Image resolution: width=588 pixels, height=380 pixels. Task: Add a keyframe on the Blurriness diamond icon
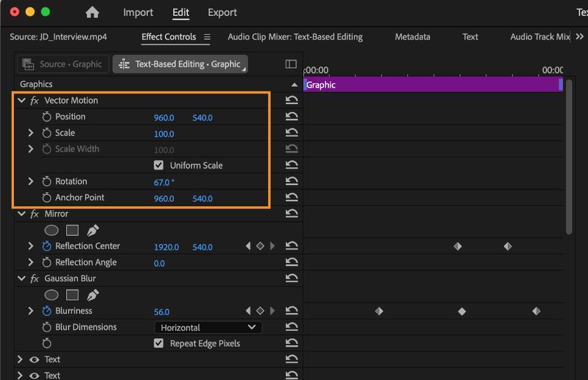coord(260,310)
